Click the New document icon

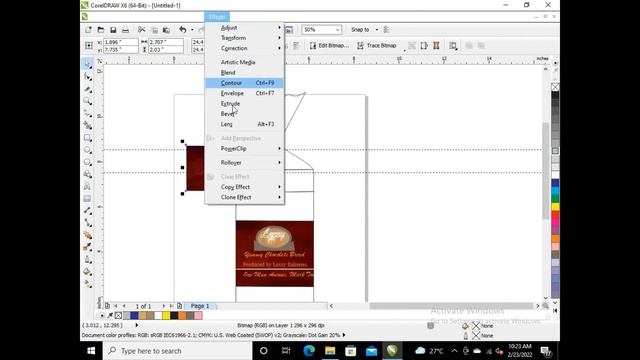(88, 30)
